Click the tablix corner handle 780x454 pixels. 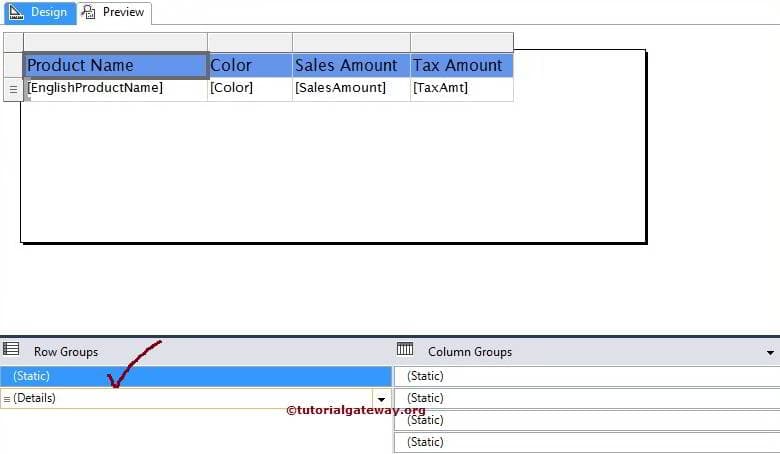(13, 42)
